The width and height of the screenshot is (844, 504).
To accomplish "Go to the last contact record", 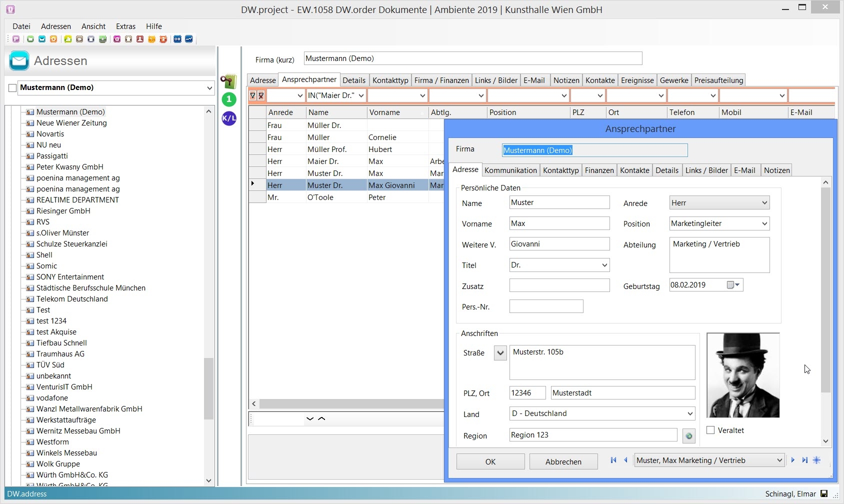I will tap(804, 460).
